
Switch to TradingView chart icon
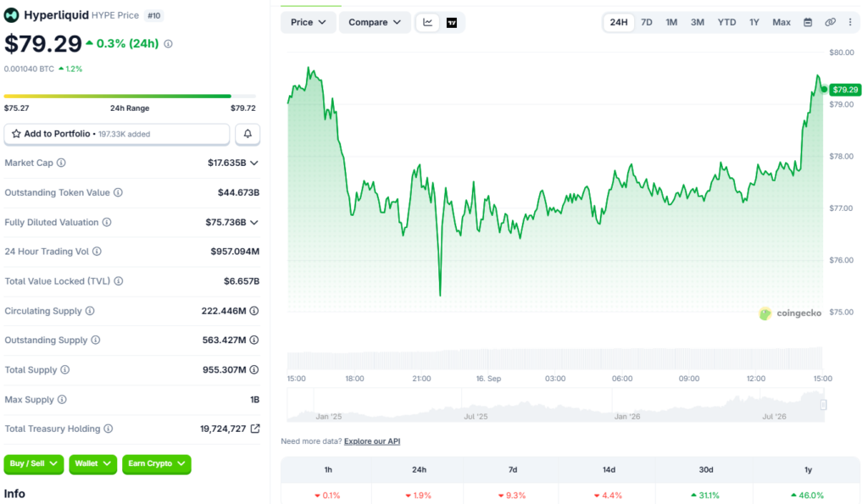click(x=452, y=23)
